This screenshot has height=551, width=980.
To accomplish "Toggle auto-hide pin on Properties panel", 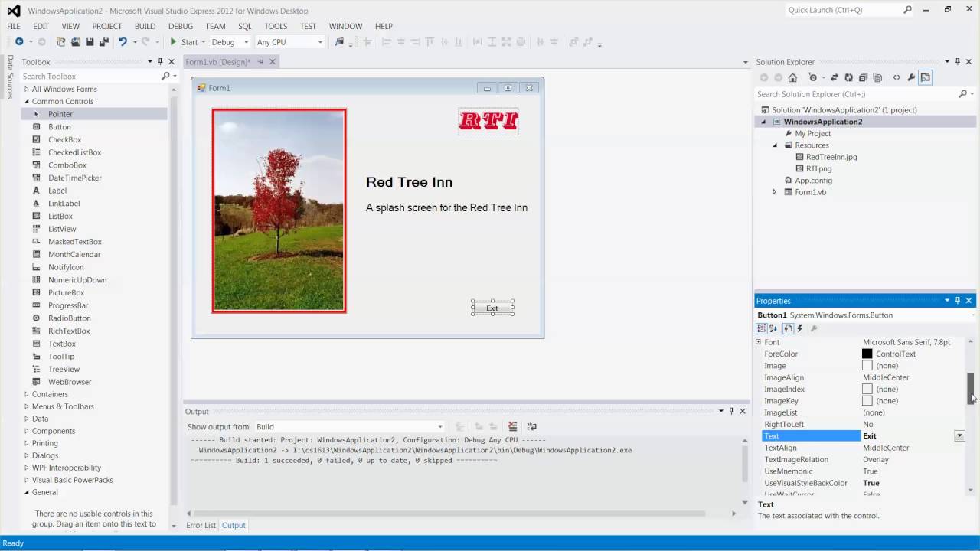I will click(958, 301).
